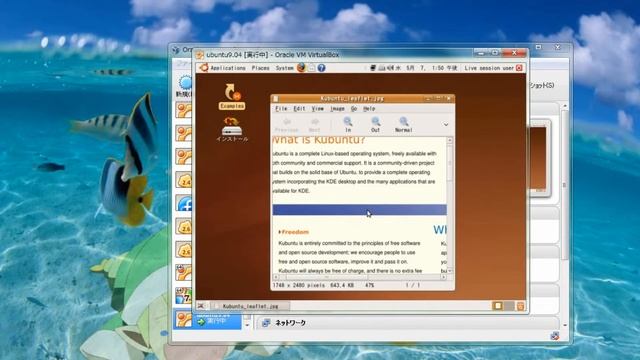Click the ネットワーク network icon in Manager
Screen dimensions: 640x360
(266, 323)
